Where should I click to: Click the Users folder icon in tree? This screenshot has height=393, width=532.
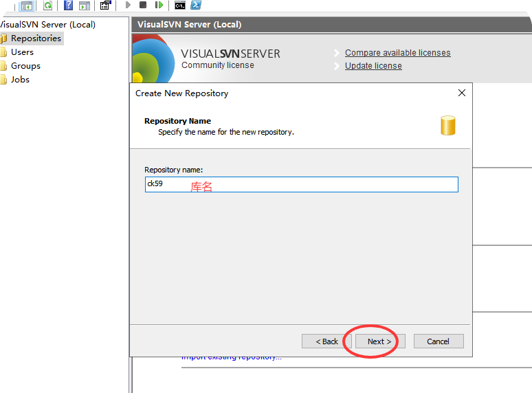3,52
